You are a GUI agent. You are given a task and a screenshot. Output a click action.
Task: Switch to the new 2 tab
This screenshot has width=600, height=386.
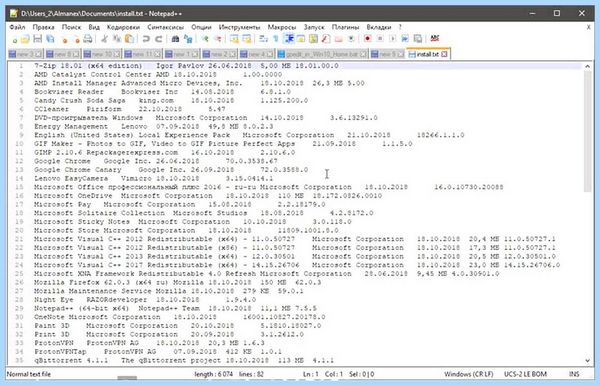[219, 54]
